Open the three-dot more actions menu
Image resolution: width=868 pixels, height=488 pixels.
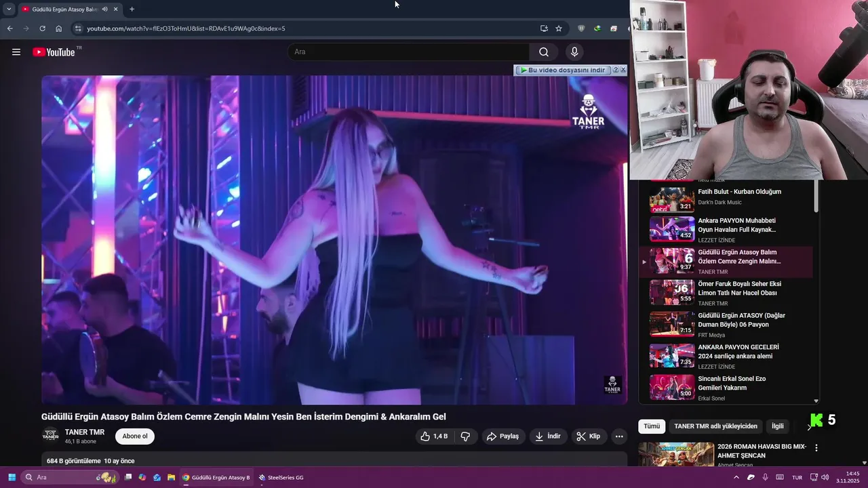pos(619,436)
